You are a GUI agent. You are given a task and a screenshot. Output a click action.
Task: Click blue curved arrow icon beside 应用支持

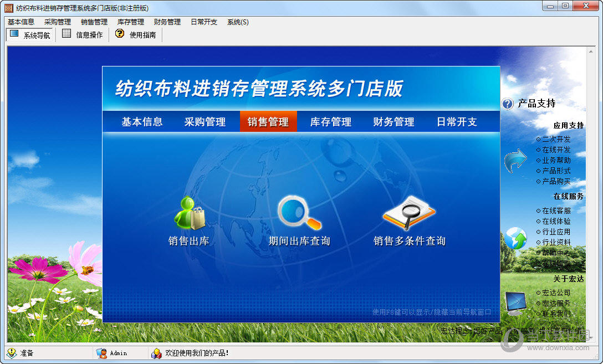click(x=515, y=160)
